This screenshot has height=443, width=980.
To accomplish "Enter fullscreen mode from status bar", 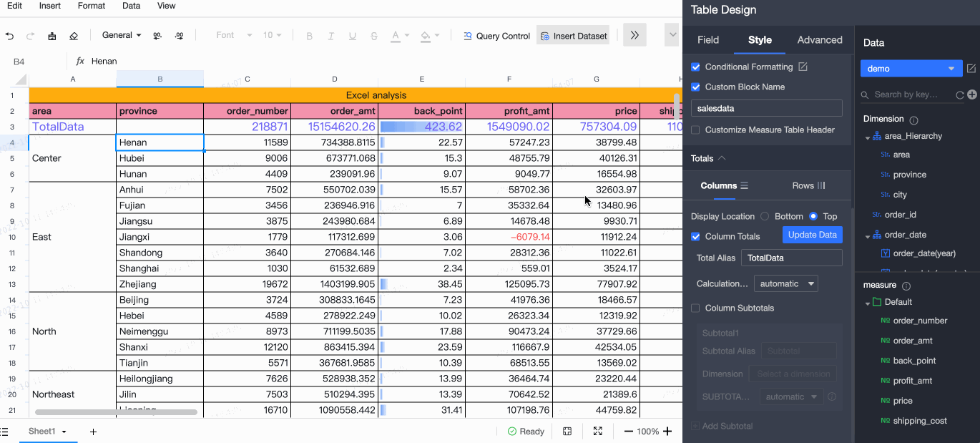I will point(597,432).
